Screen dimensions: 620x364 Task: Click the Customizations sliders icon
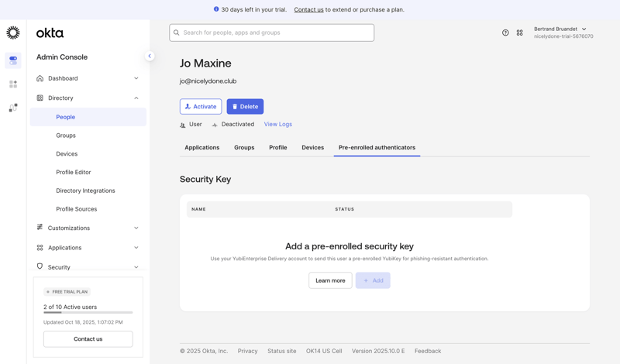[x=40, y=227]
